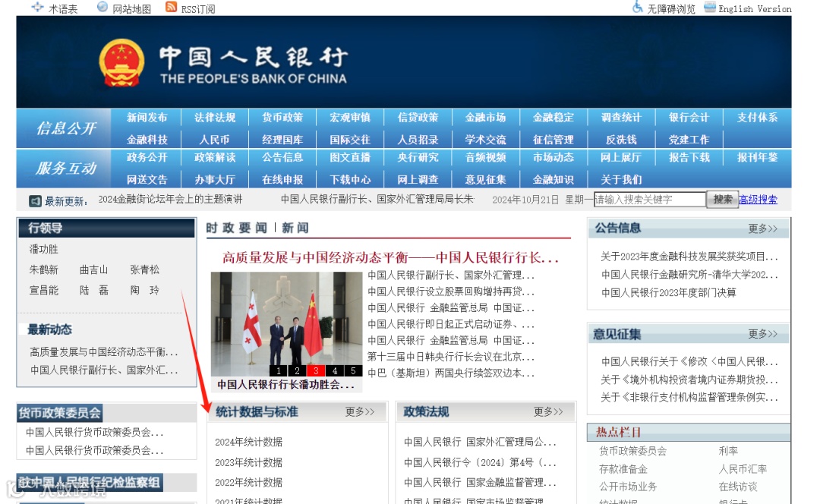Expand 更多 in 统计数据与标准 panel
This screenshot has height=504, width=820.
click(x=360, y=412)
